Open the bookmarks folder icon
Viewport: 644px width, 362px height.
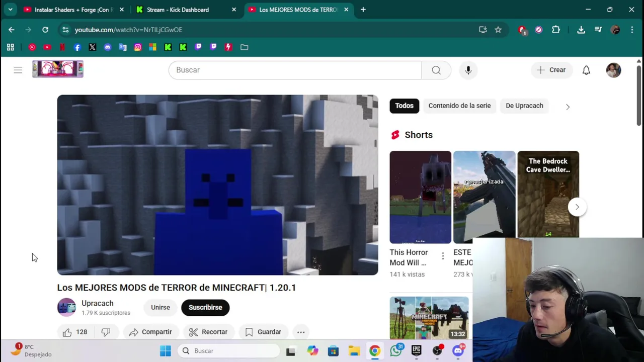(x=245, y=47)
